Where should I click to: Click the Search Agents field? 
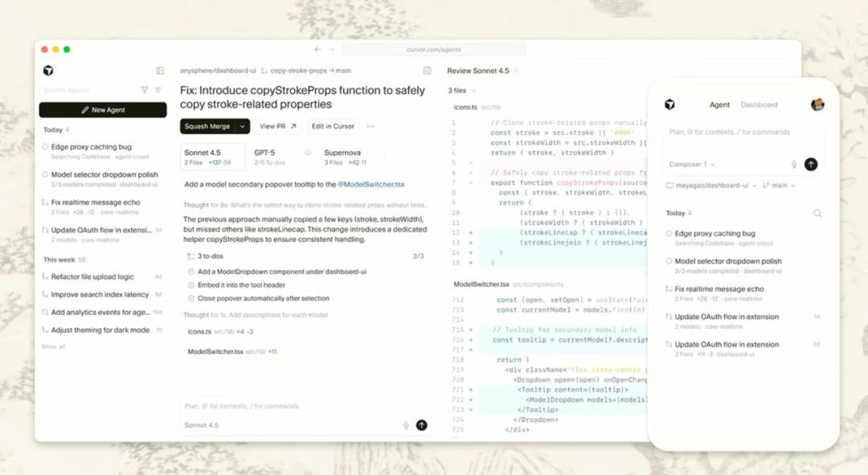[88, 90]
